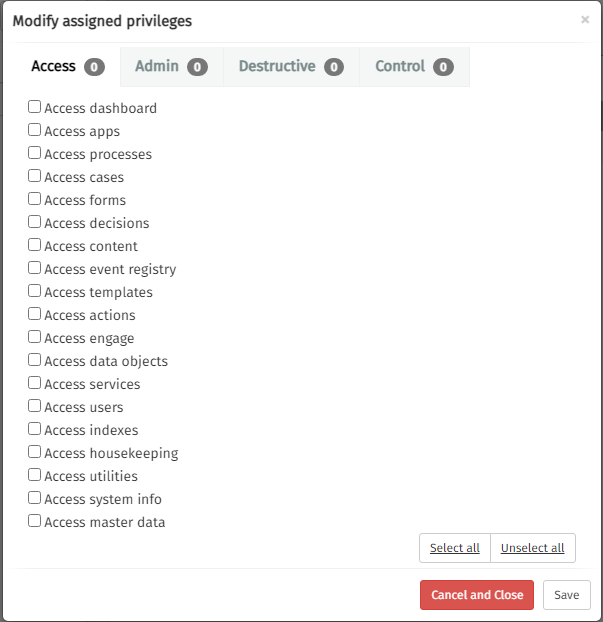Switch to the Admin tab

[x=171, y=67]
